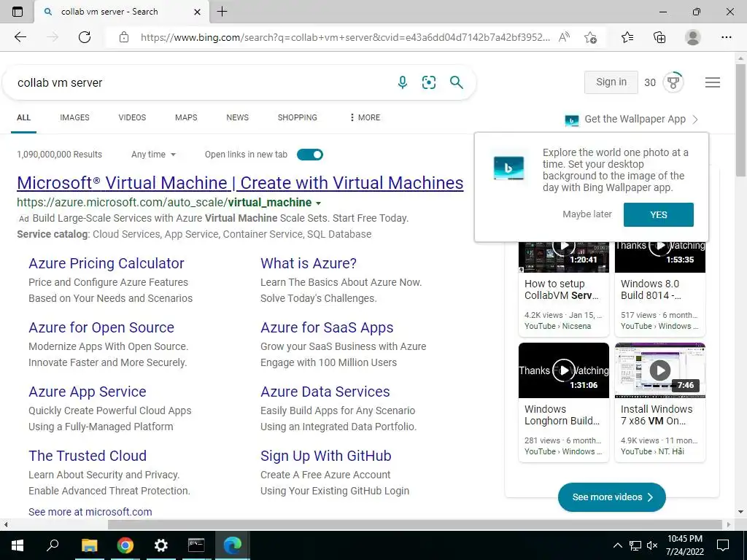Open the Azure for Open Source link
Image resolution: width=747 pixels, height=560 pixels.
point(101,327)
